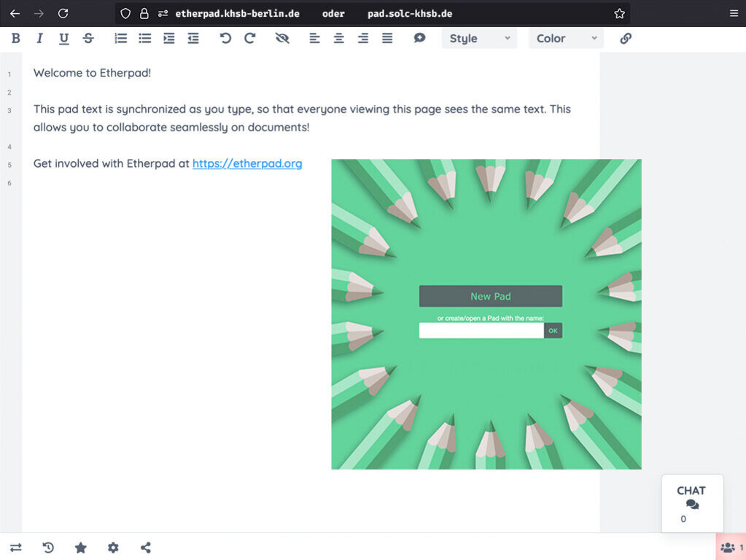The height and width of the screenshot is (560, 746).
Task: Follow the https://etherpad.org link
Action: [247, 163]
